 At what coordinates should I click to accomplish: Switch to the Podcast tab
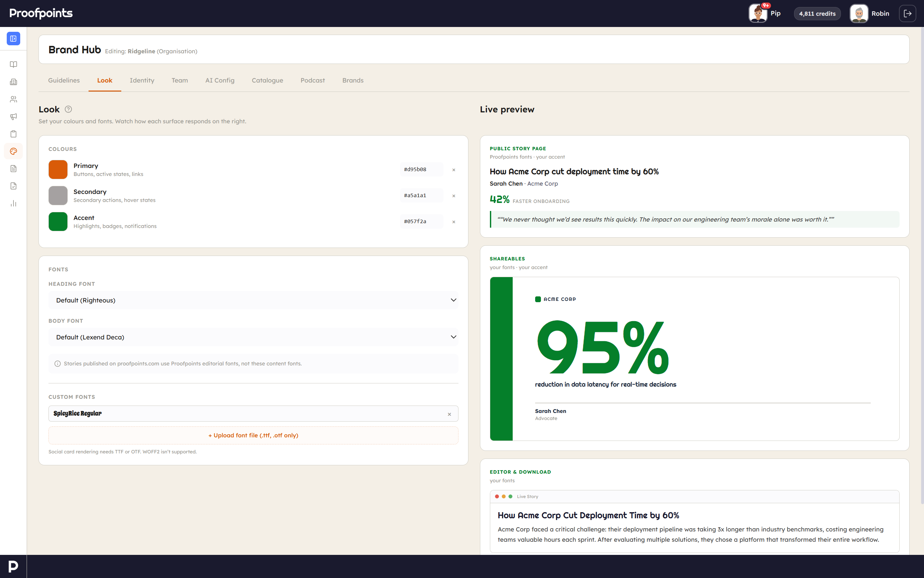click(x=313, y=80)
